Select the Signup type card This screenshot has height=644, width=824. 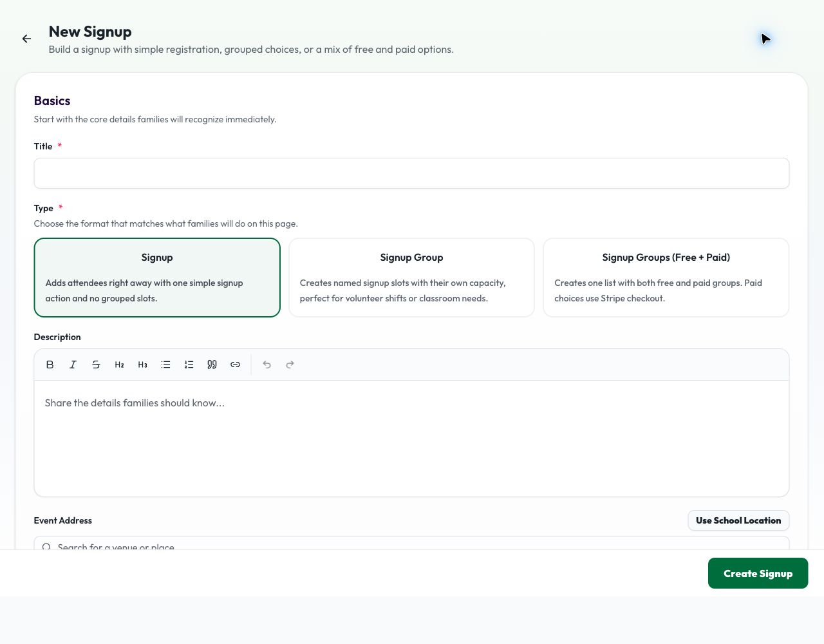pyautogui.click(x=157, y=278)
